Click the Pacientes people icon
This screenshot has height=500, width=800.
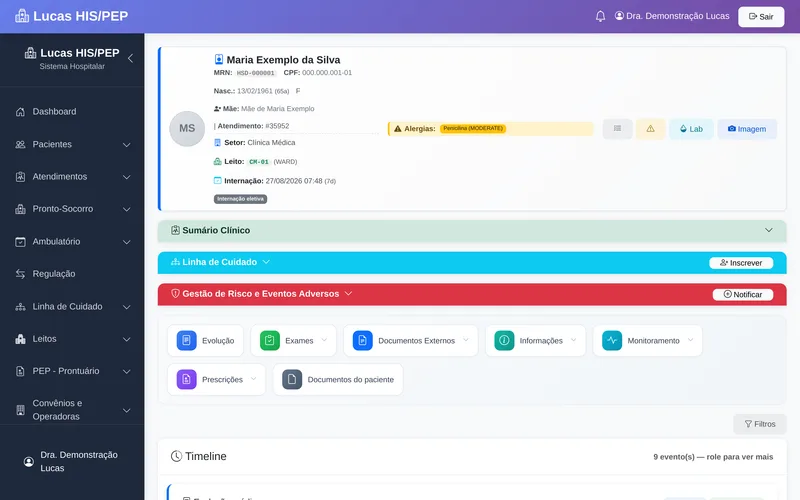tap(20, 144)
